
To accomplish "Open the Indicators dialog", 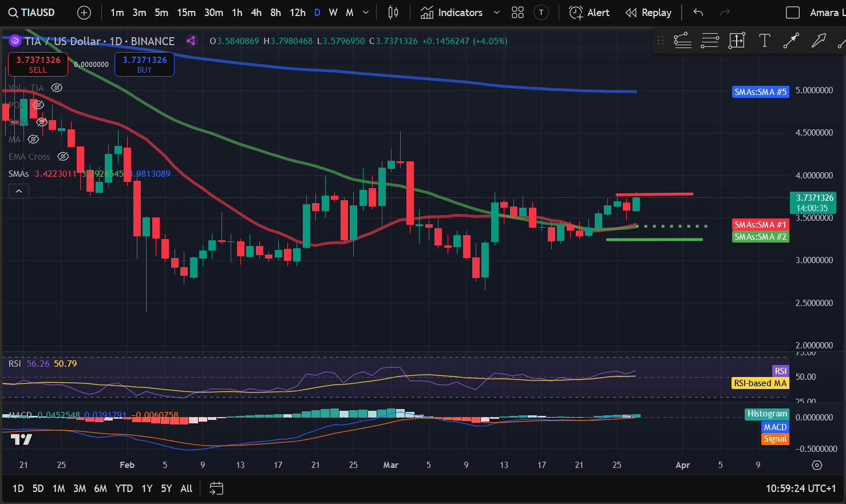I will click(452, 13).
